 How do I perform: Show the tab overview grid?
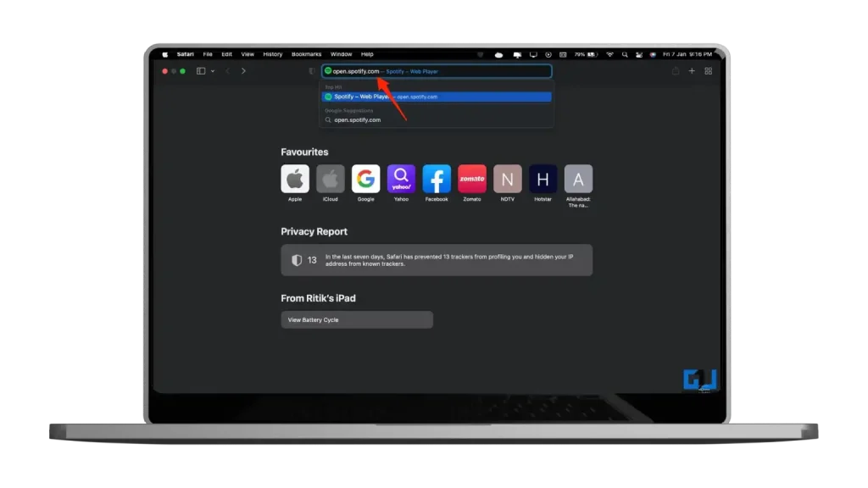(708, 71)
